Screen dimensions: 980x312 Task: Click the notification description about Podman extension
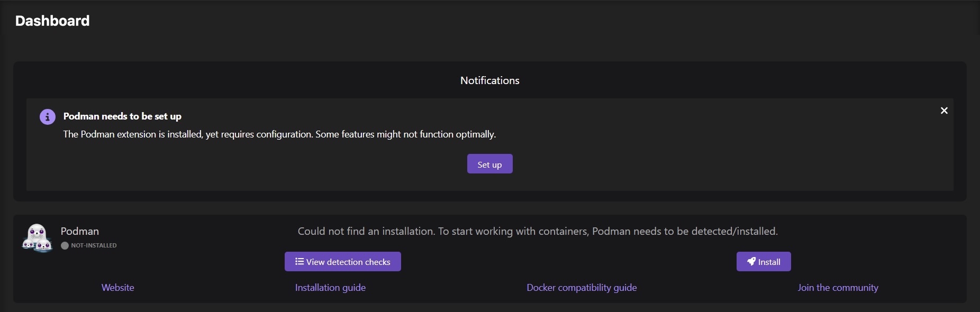pyautogui.click(x=279, y=134)
